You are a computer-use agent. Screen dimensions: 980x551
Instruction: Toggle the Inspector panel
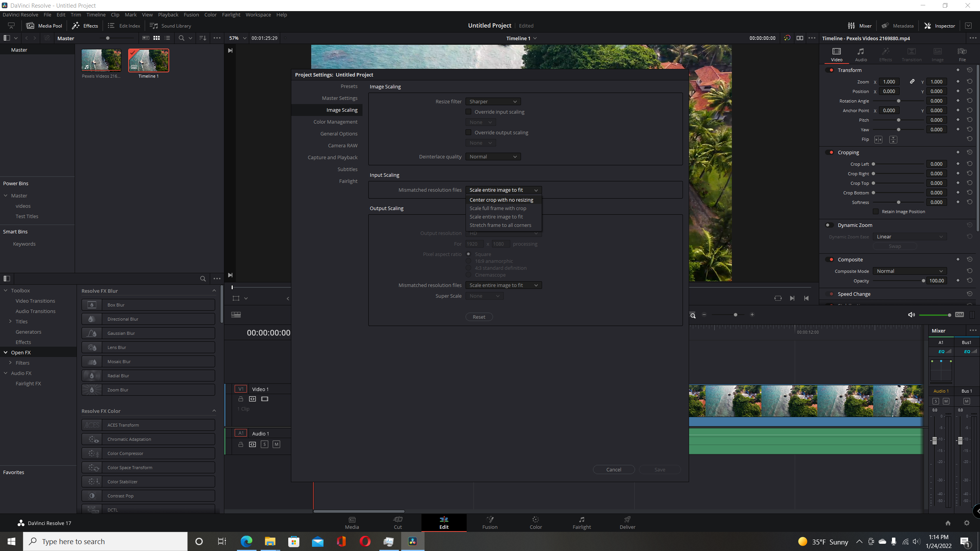coord(940,26)
